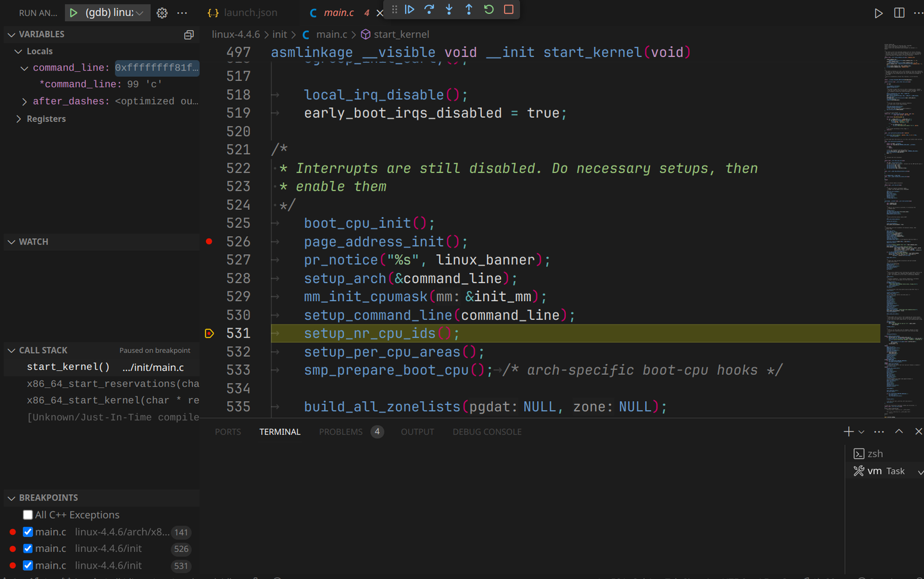Click the Continue debug icon
This screenshot has height=579, width=924.
pyautogui.click(x=410, y=9)
